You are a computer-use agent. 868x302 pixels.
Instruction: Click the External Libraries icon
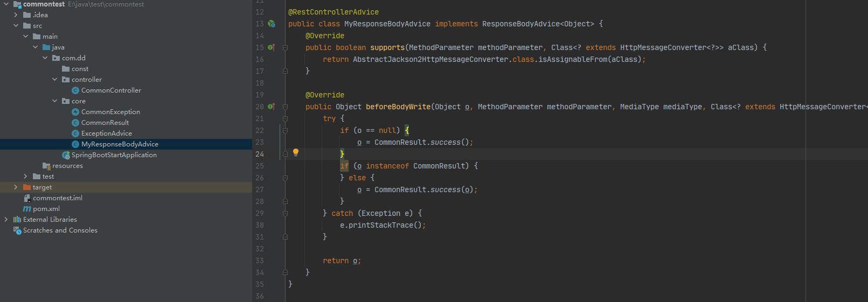(17, 220)
